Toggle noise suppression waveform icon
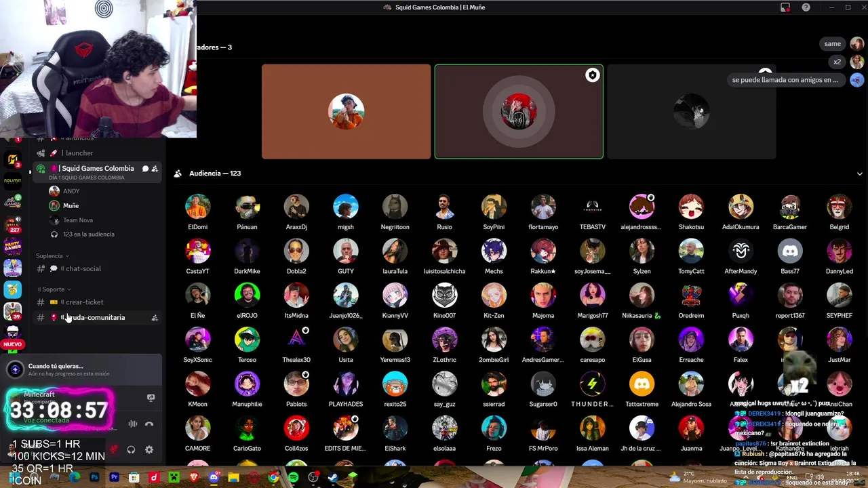This screenshot has width=868, height=488. [133, 424]
